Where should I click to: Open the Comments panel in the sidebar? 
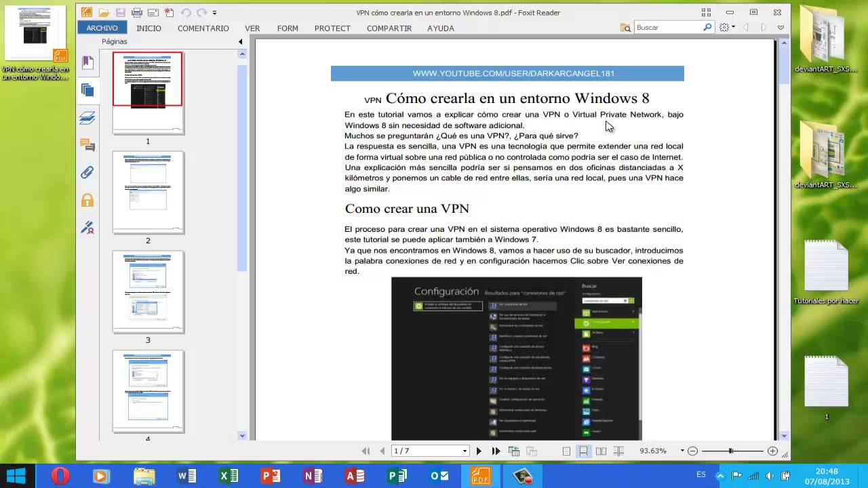point(87,144)
